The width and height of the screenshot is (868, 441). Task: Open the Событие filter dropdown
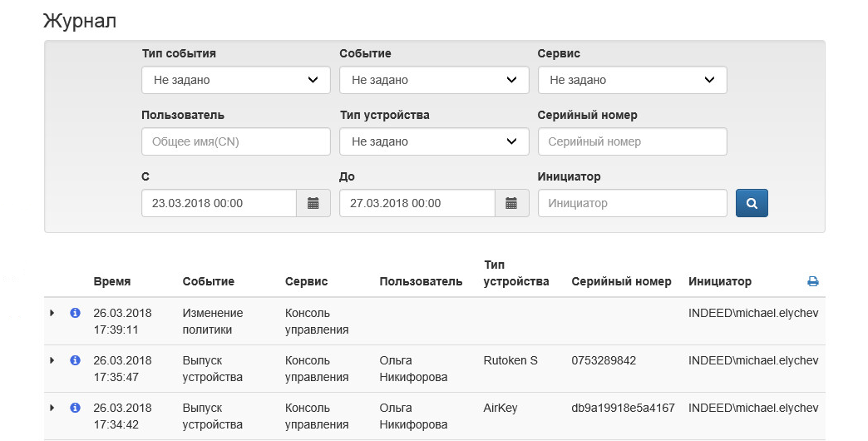tap(433, 81)
